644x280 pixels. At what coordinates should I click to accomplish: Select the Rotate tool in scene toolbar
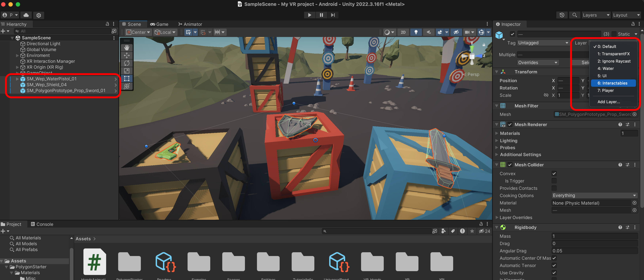(x=127, y=63)
